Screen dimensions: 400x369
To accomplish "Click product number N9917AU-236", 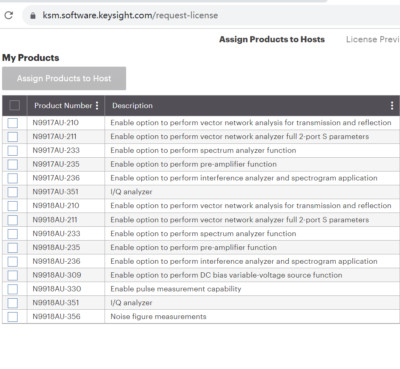I will [56, 178].
